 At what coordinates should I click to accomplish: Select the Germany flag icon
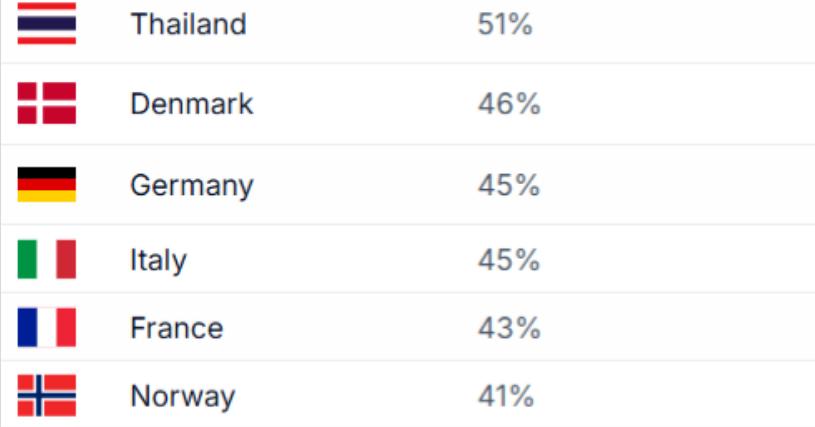click(46, 185)
